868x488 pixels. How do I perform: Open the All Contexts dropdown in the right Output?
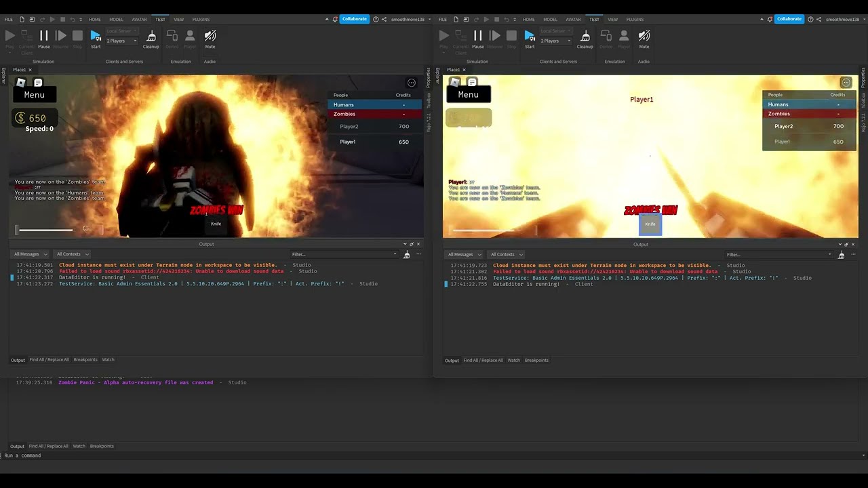506,254
